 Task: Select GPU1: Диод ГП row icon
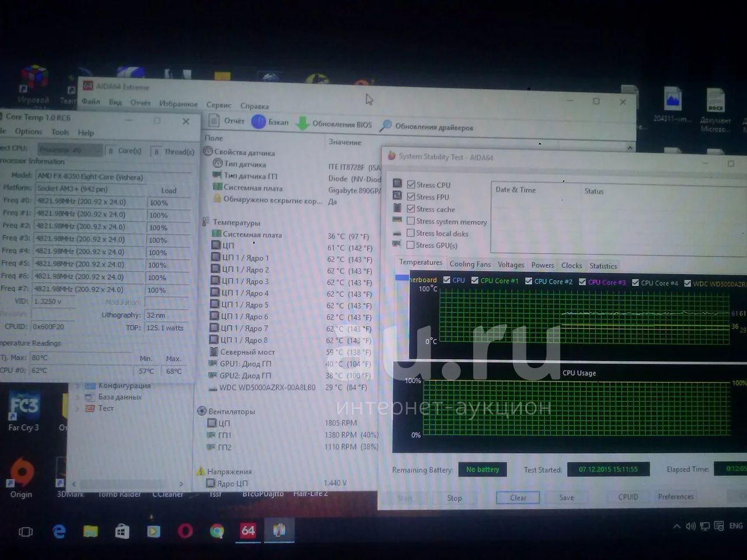(214, 363)
